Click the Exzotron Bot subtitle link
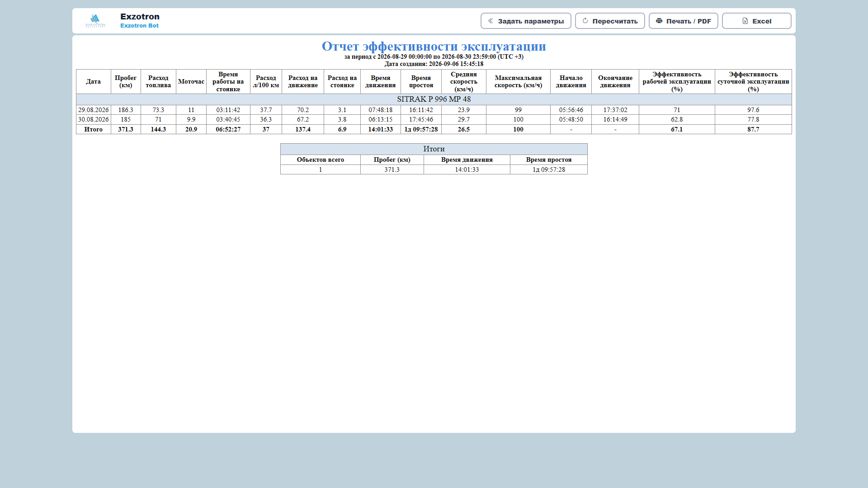This screenshot has width=868, height=488. 139,26
